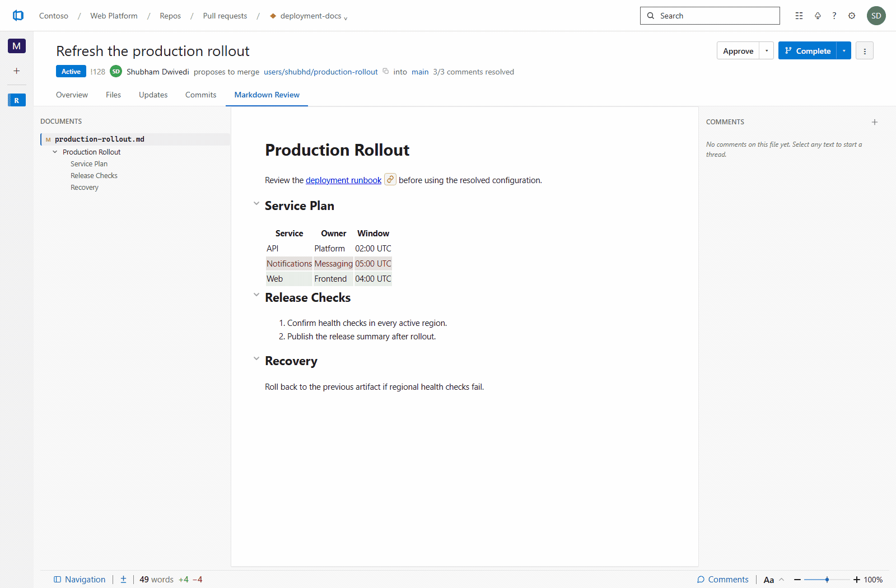This screenshot has width=896, height=588.
Task: Adjust the zoom level slider
Action: (x=827, y=580)
